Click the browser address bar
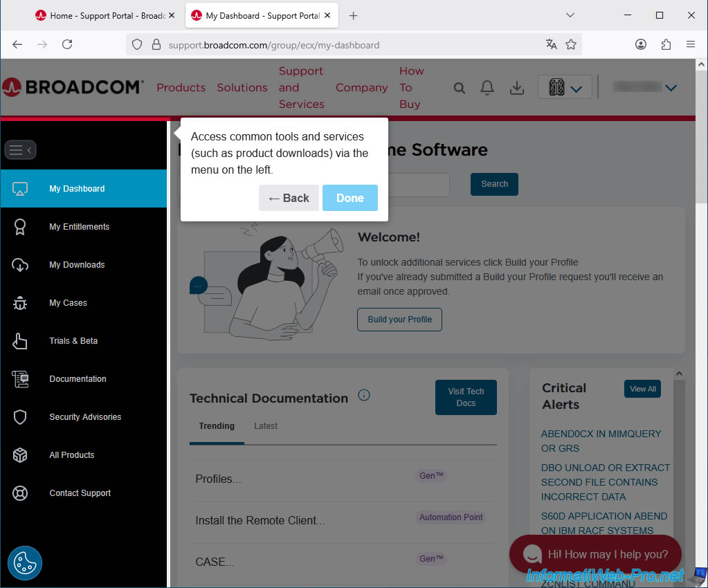The image size is (708, 588). (x=346, y=45)
